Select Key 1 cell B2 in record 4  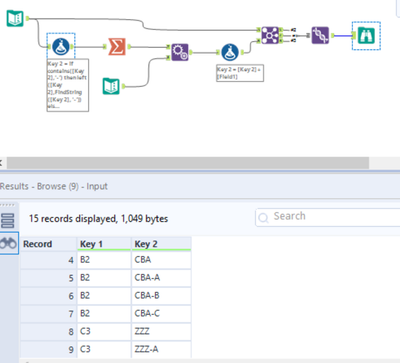[104, 260]
